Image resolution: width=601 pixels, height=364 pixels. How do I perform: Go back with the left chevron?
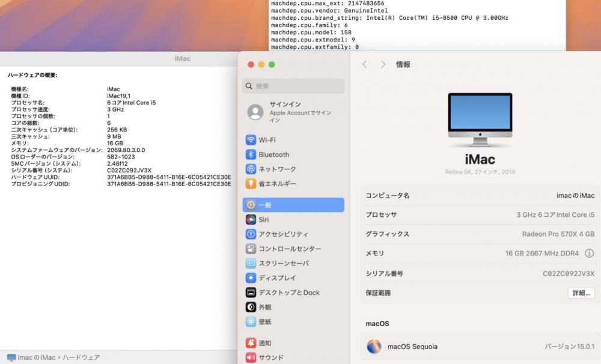click(x=365, y=64)
